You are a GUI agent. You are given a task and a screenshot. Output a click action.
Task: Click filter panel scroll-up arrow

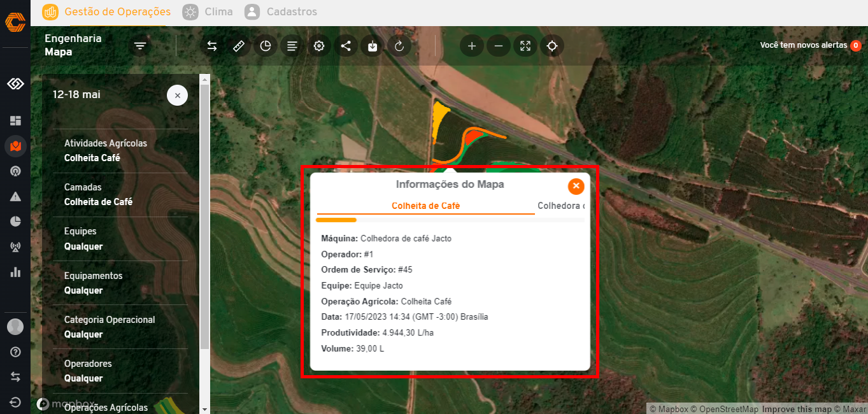(204, 79)
